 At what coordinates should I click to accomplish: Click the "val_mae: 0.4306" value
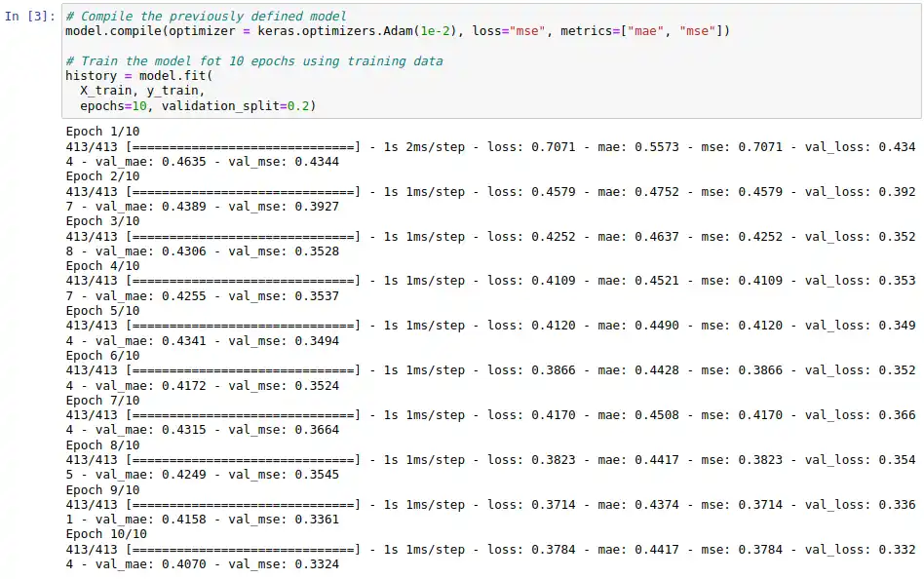(151, 251)
